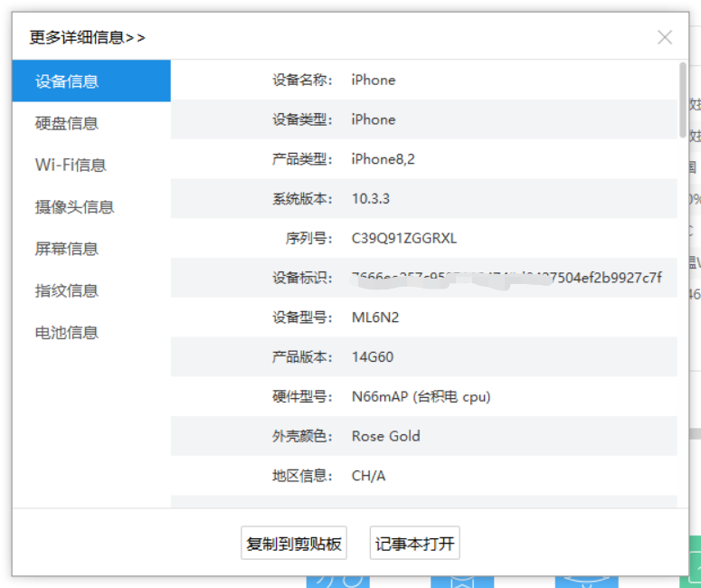Click the 设备型号 label
This screenshot has width=701, height=588.
tap(302, 318)
